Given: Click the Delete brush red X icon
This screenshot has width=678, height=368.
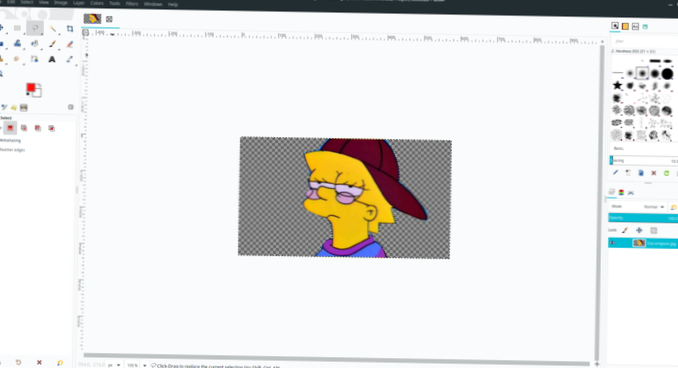Looking at the screenshot, I should (654, 173).
